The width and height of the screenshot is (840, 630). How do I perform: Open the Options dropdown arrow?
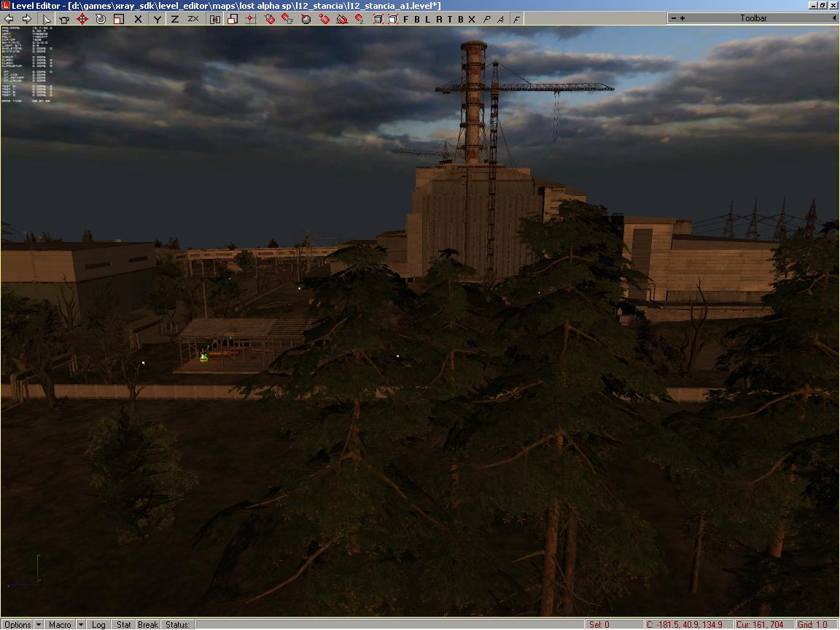pos(39,625)
